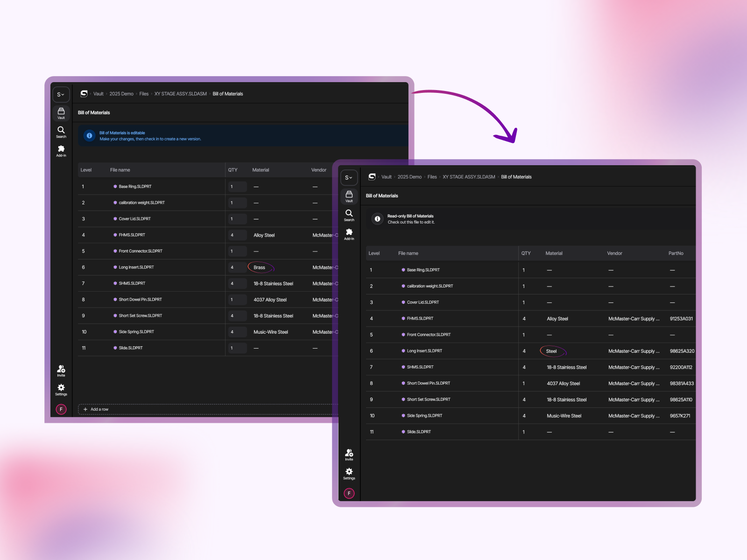Viewport: 747px width, 560px height.
Task: Click Material column header in left window
Action: tap(261, 170)
